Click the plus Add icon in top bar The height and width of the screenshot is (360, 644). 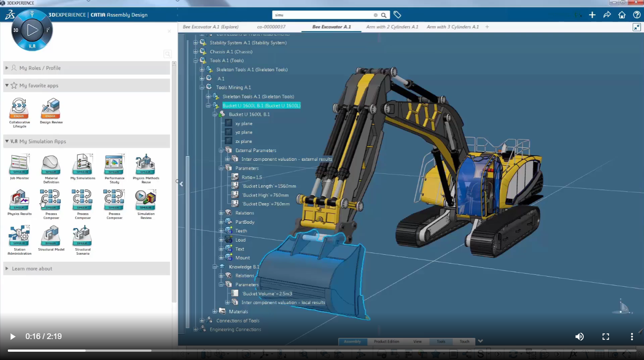592,15
